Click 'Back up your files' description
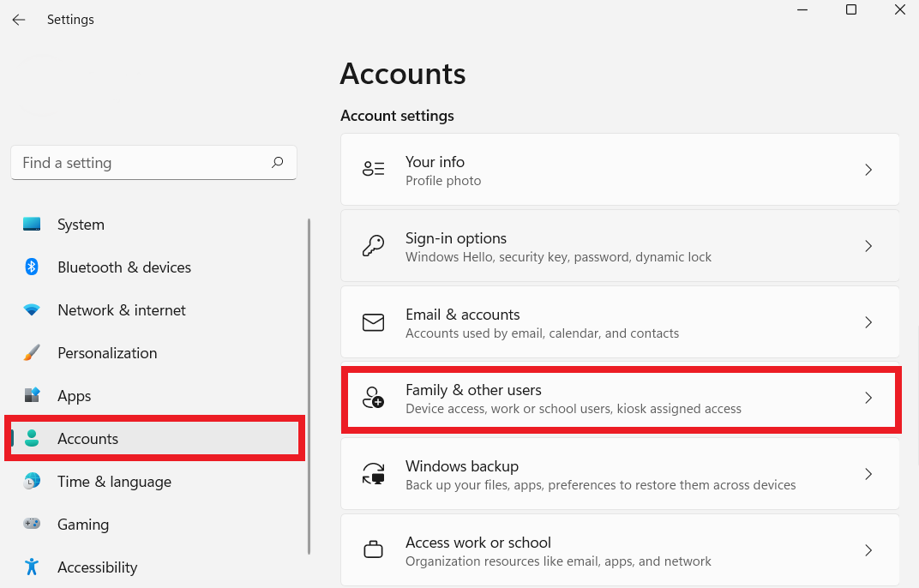Image resolution: width=919 pixels, height=588 pixels. [x=601, y=485]
